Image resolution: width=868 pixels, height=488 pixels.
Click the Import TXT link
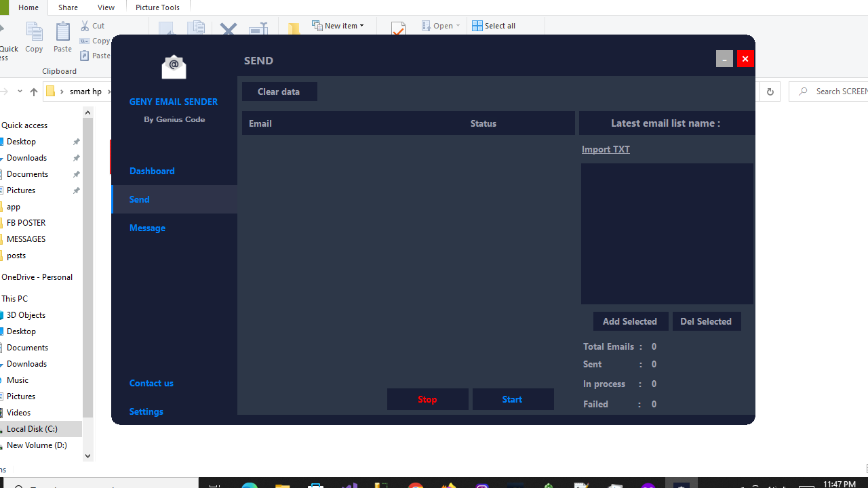pos(605,149)
